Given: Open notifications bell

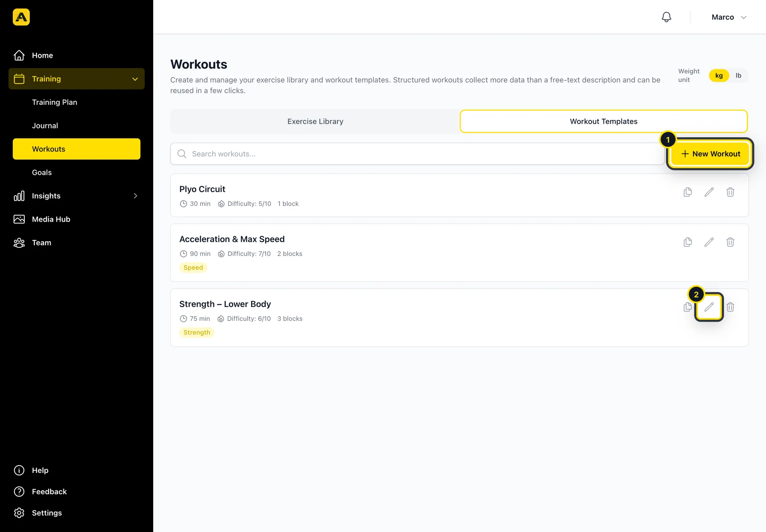Looking at the screenshot, I should coord(666,17).
